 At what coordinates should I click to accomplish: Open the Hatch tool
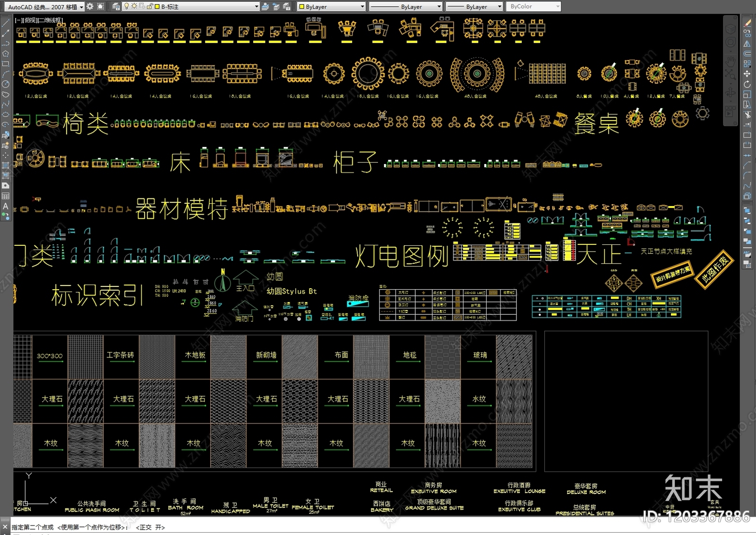coord(6,165)
